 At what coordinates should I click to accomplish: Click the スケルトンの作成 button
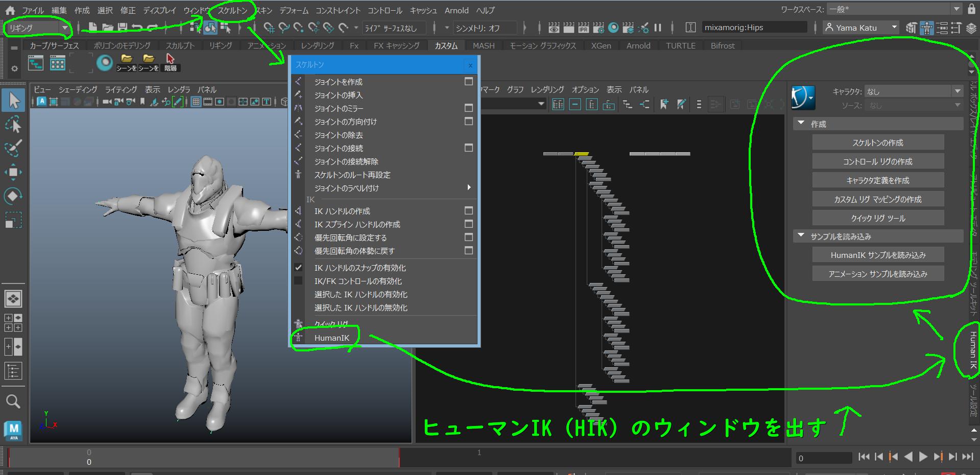(x=878, y=142)
